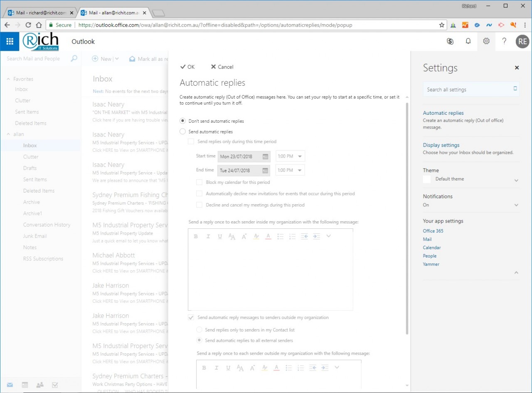Viewport: 532px width, 393px height.
Task: Toggle Bold in inside-organization message editor
Action: click(x=196, y=236)
